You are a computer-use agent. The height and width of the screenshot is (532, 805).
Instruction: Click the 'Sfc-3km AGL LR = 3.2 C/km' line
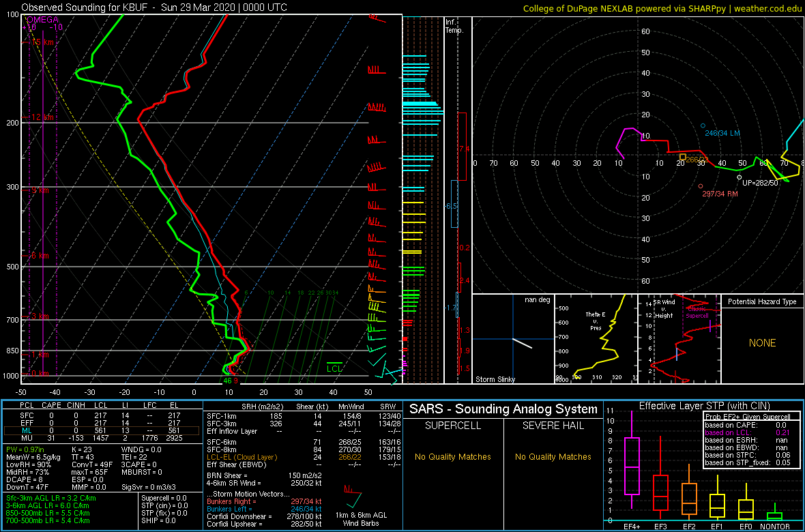[51, 499]
